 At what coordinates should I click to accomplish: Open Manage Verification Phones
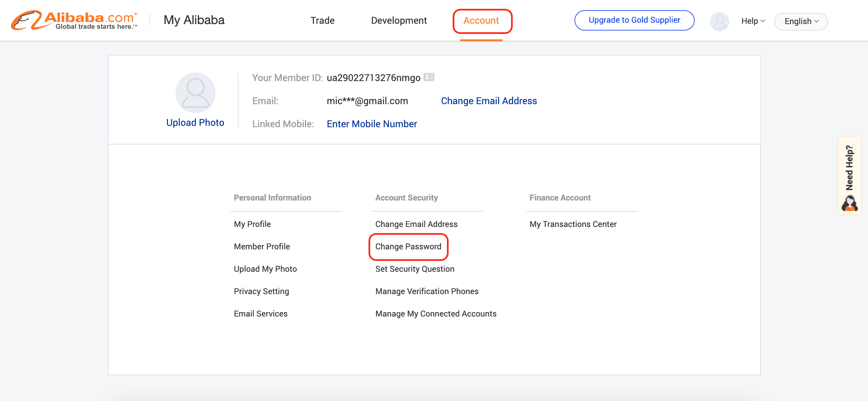point(427,291)
